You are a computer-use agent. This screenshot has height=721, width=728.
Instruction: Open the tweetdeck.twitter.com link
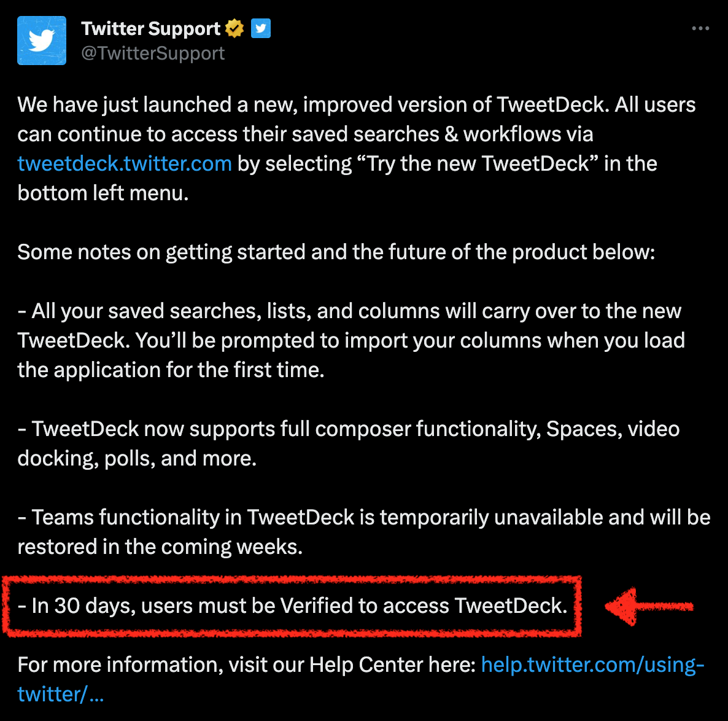125,163
